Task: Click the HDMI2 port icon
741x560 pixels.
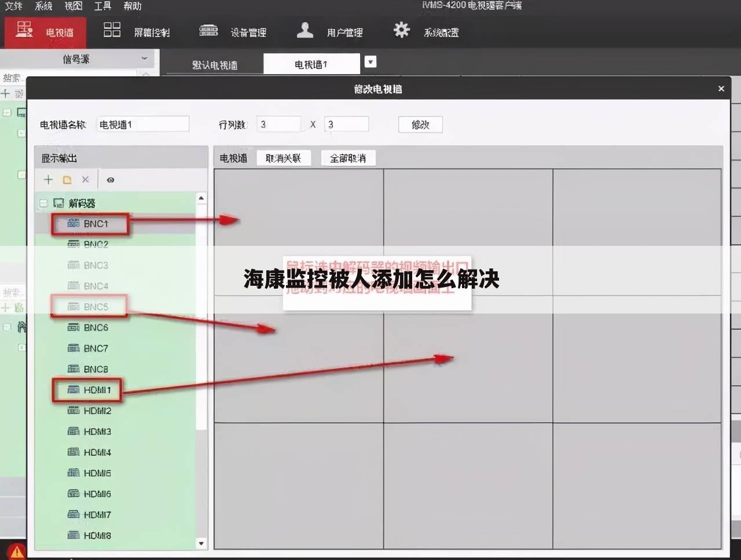Action: 74,411
